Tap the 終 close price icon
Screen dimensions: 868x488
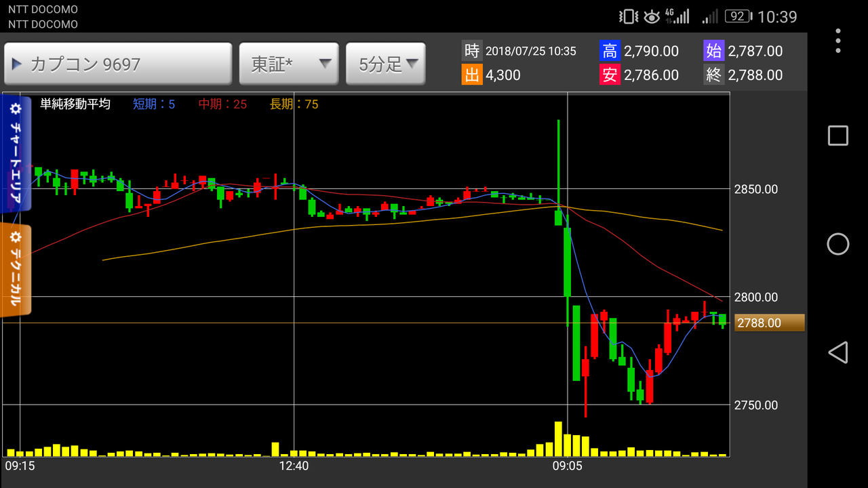(714, 75)
